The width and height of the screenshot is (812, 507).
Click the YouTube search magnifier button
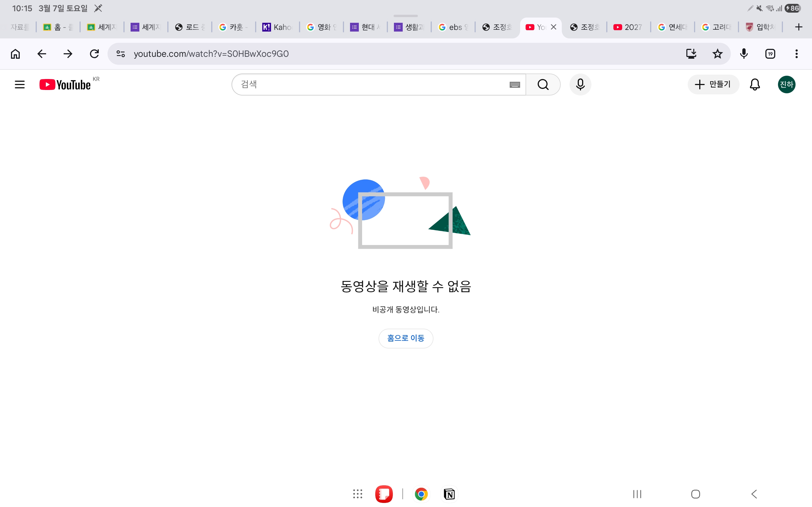coord(543,84)
